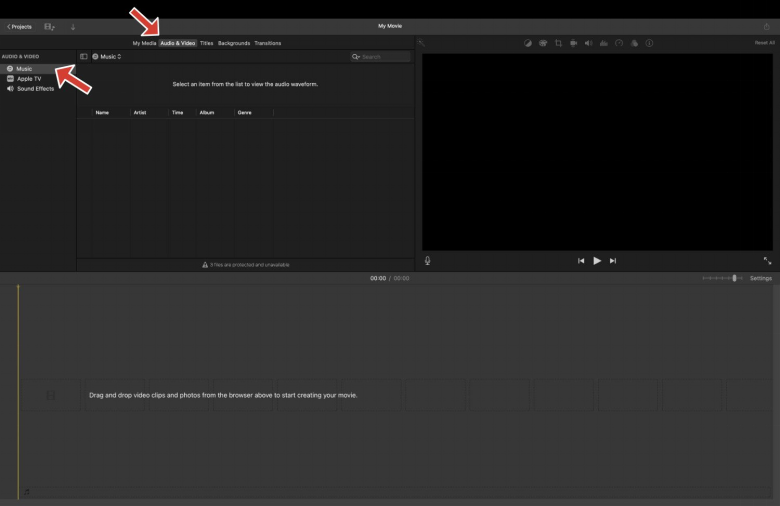Click the import media down-arrow icon

point(73,27)
